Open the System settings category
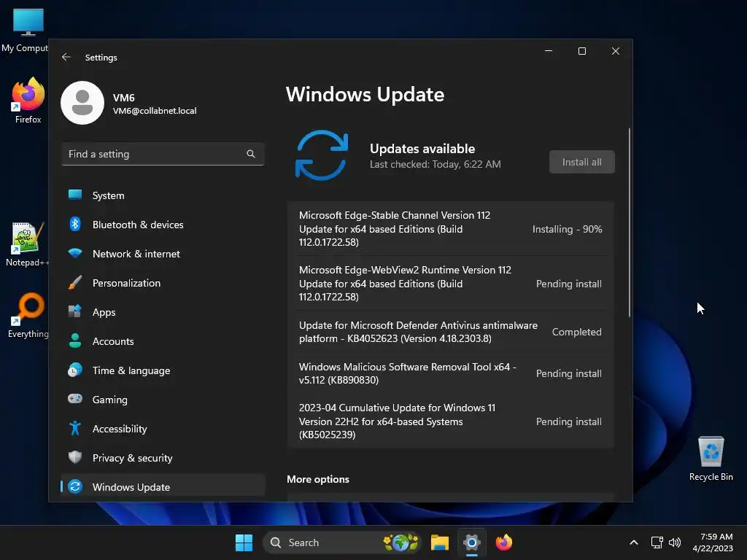 point(163,195)
